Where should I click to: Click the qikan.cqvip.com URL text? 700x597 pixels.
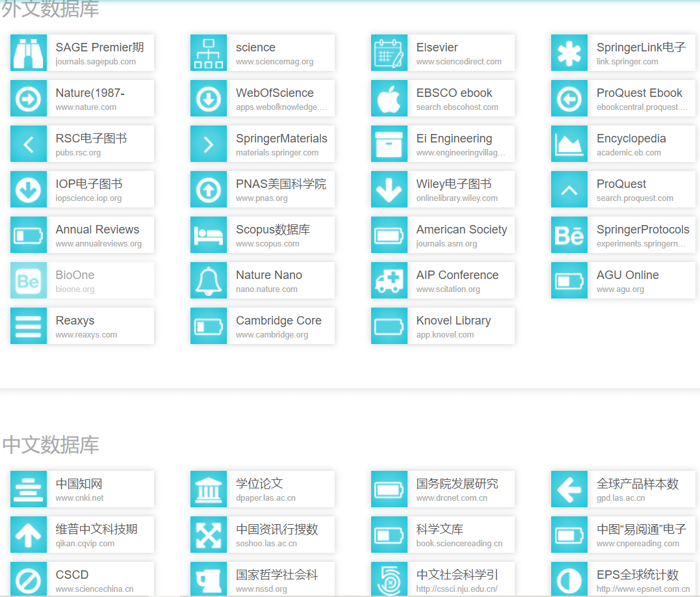pyautogui.click(x=85, y=544)
